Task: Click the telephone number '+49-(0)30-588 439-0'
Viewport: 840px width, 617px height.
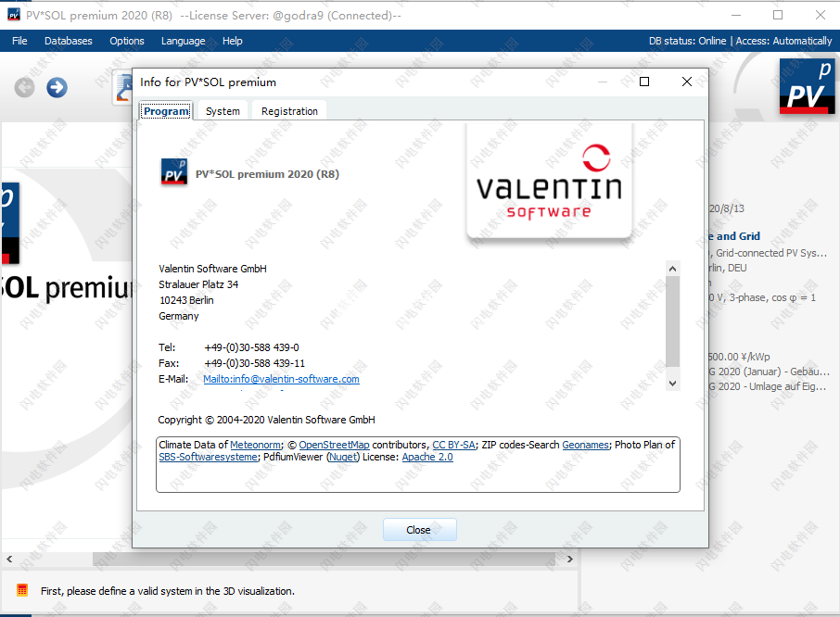Action: [252, 347]
